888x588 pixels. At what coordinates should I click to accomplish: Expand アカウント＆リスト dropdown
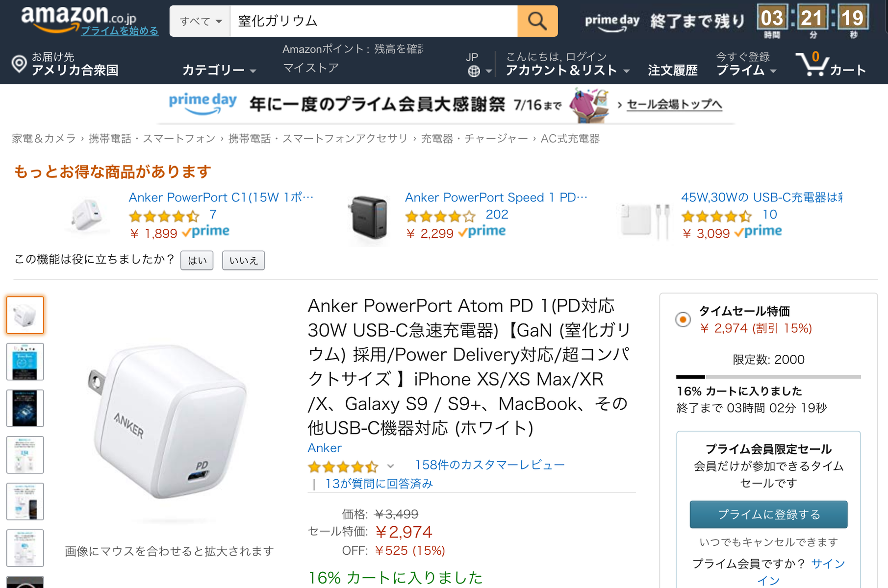(567, 70)
